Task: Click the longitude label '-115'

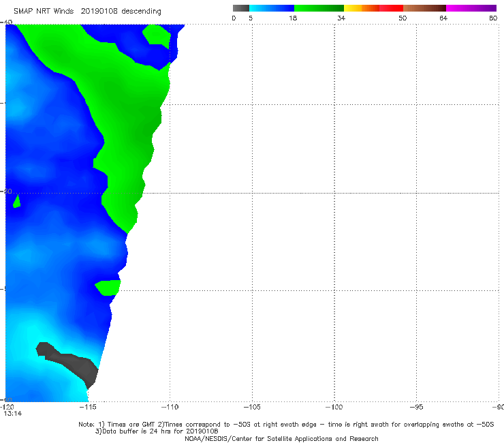Action: click(x=88, y=407)
